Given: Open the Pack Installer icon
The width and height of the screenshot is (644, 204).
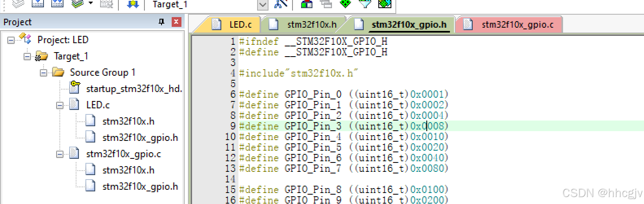Looking at the screenshot, I should (384, 4).
